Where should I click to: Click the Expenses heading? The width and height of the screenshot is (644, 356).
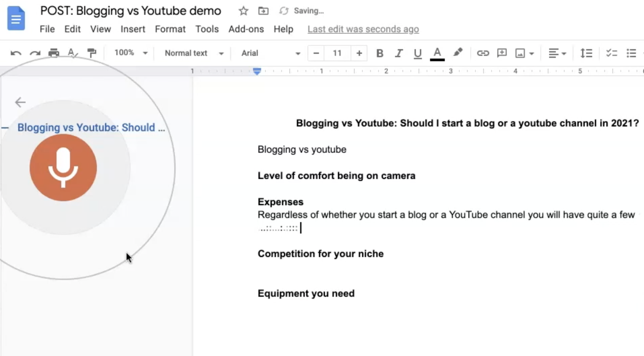pyautogui.click(x=280, y=202)
